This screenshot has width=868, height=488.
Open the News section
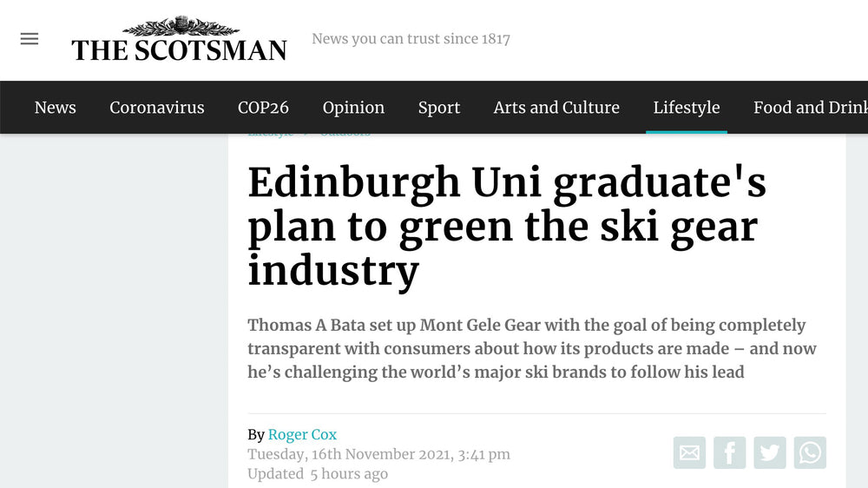point(55,108)
